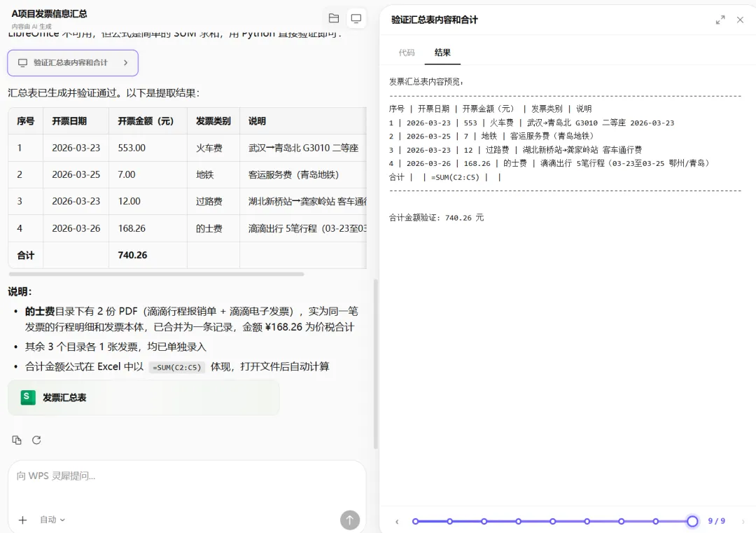Image resolution: width=756 pixels, height=533 pixels.
Task: Open the 自动 mode dropdown
Action: click(52, 520)
